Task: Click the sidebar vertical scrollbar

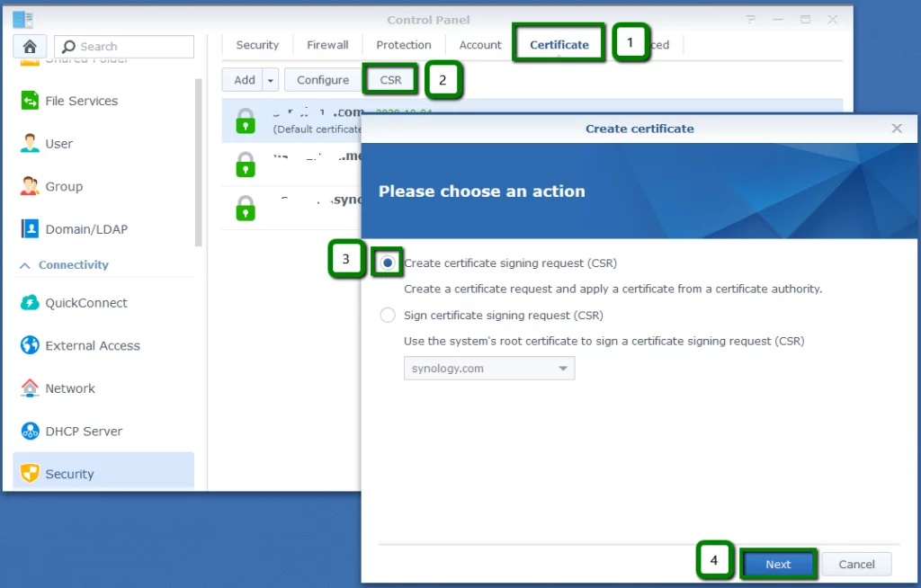Action: pos(199,162)
